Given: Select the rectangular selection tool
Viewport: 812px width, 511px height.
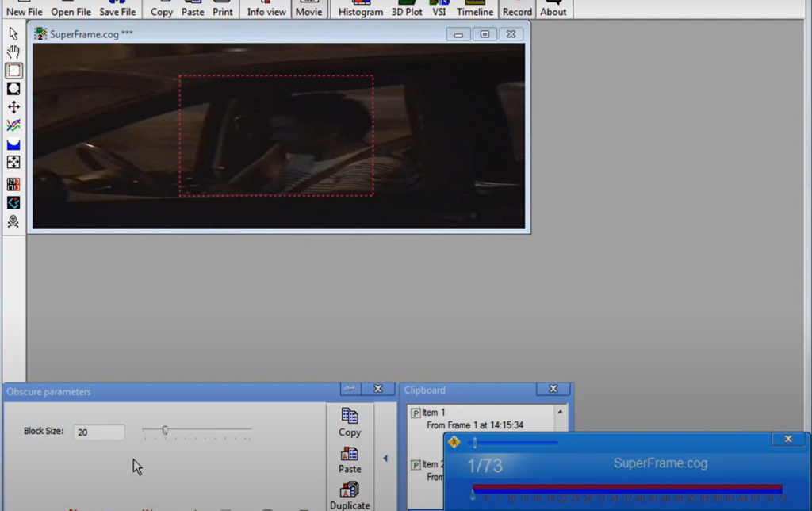Looking at the screenshot, I should click(13, 71).
